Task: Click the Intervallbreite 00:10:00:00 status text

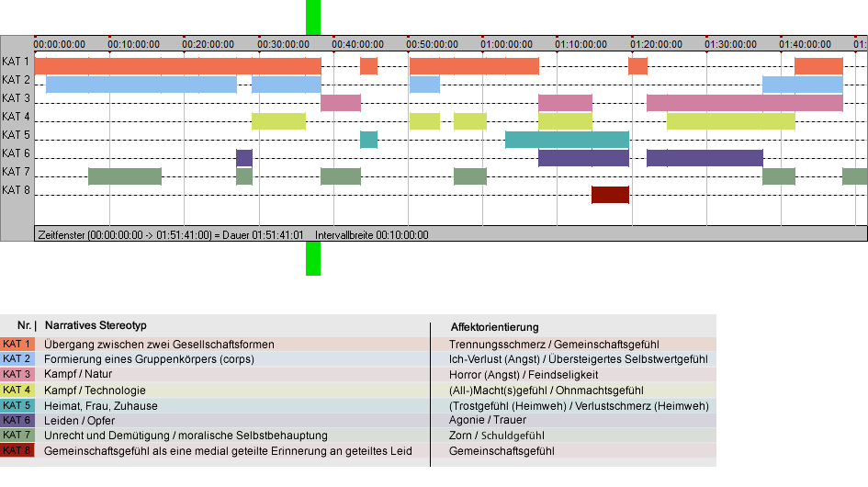Action: [371, 235]
